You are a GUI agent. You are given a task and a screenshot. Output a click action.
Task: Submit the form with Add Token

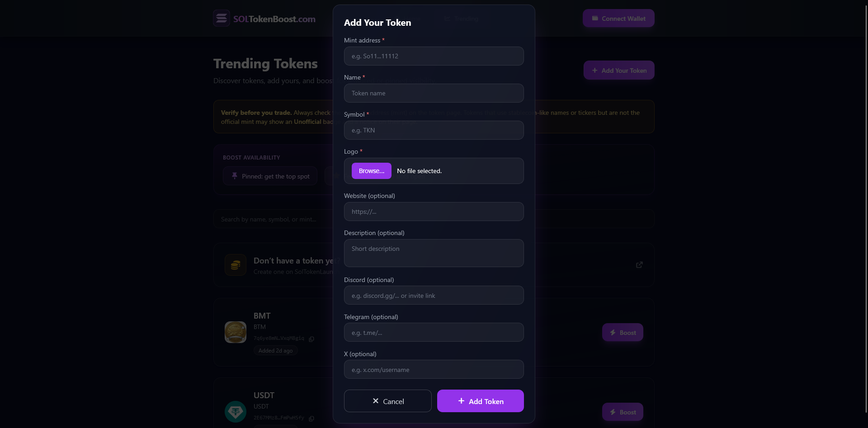click(x=480, y=401)
